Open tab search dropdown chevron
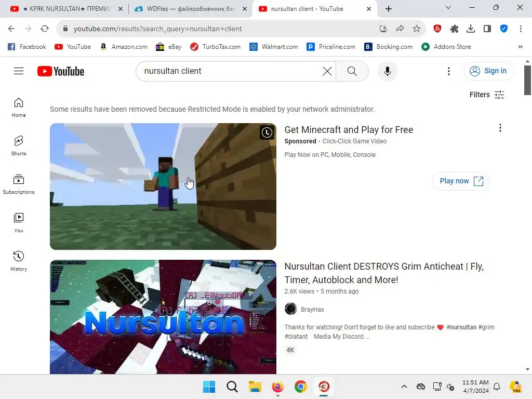532x399 pixels. pyautogui.click(x=448, y=7)
